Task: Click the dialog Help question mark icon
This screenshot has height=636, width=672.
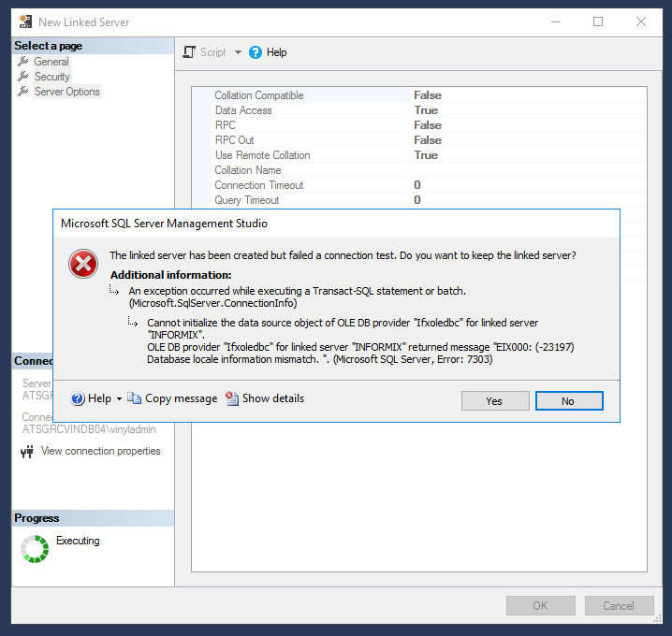Action: (x=78, y=398)
